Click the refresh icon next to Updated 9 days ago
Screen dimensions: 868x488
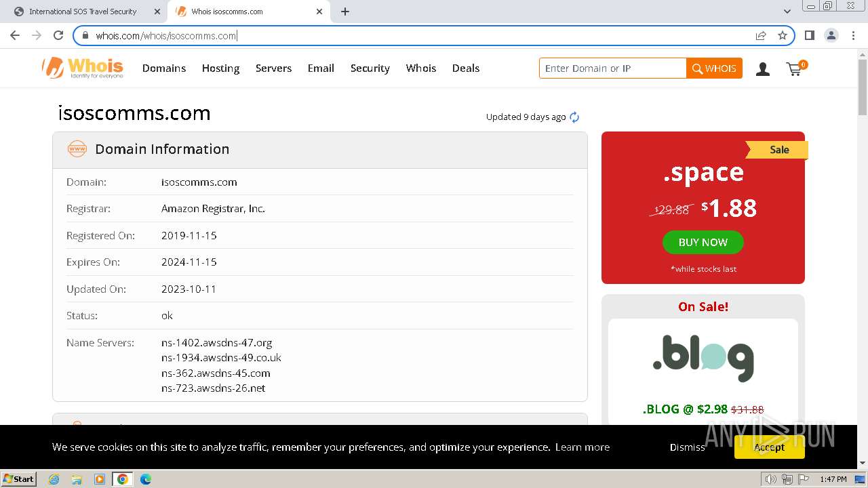point(574,117)
